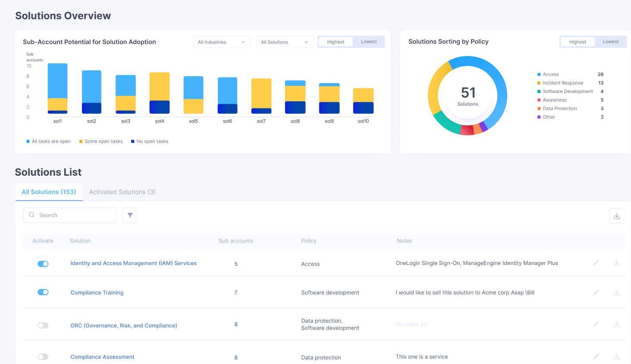Toggle off Compliance Training activation
This screenshot has width=631, height=364.
click(x=43, y=292)
